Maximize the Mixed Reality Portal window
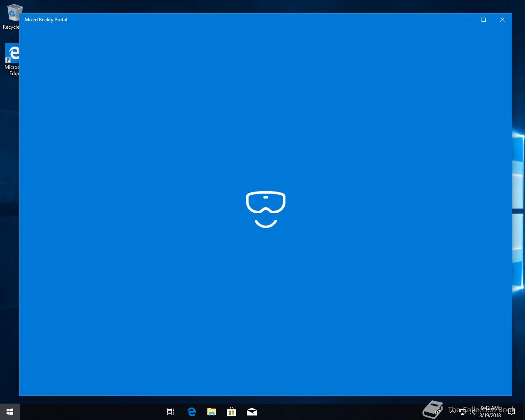Image resolution: width=525 pixels, height=420 pixels. click(x=484, y=20)
